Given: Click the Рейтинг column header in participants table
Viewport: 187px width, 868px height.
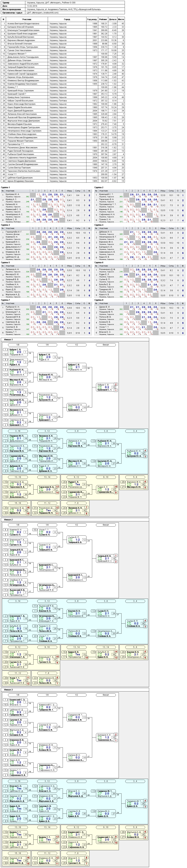Looking at the screenshot, I should (x=103, y=20).
